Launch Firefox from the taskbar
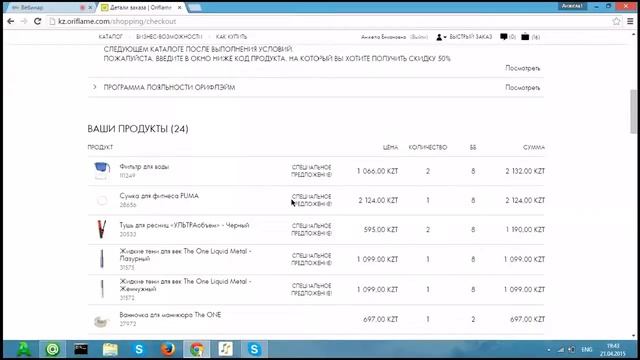 pos(168,349)
